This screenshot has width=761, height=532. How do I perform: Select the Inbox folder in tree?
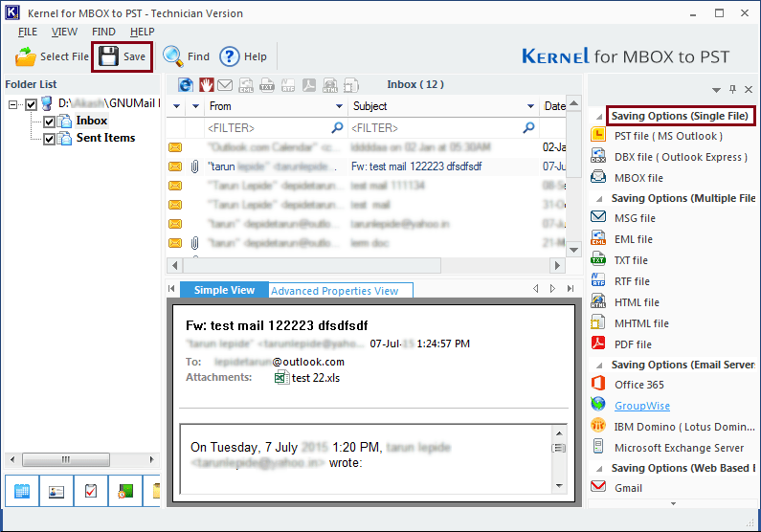tap(92, 121)
